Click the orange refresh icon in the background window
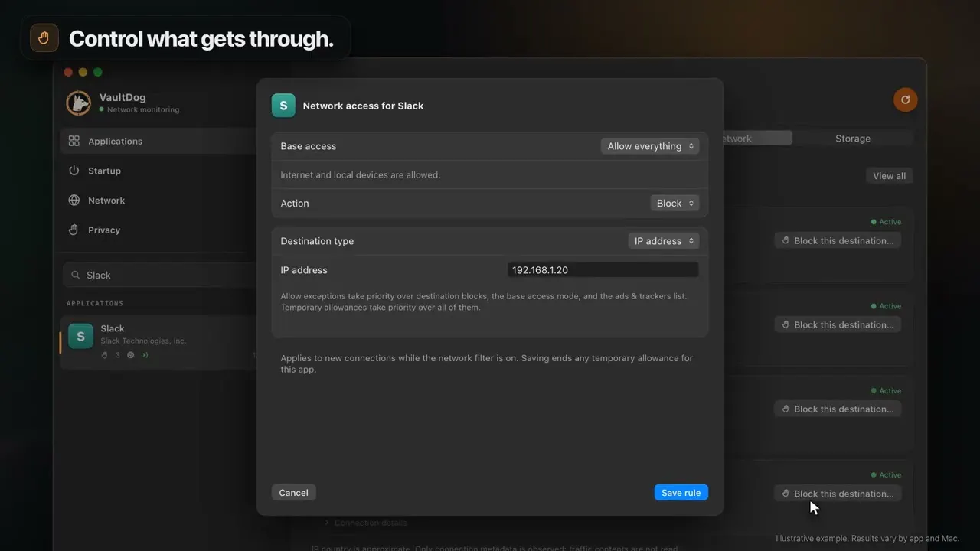Image resolution: width=980 pixels, height=551 pixels. coord(906,99)
